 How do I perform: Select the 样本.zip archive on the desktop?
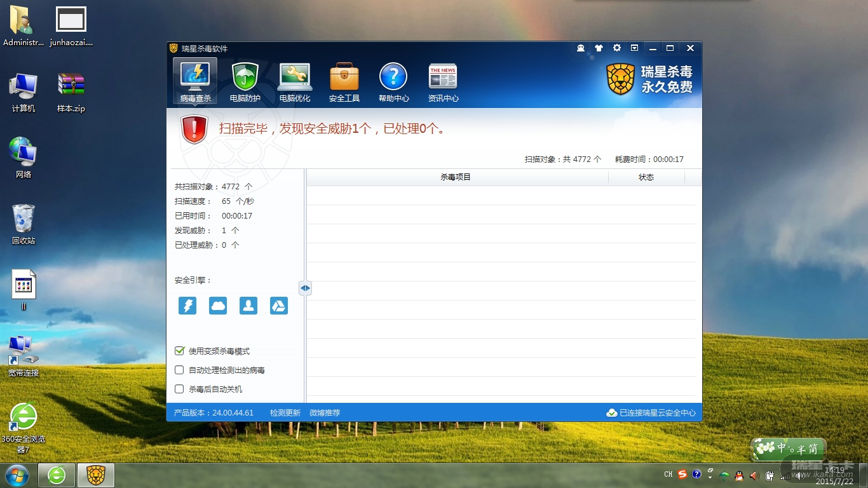click(x=71, y=93)
